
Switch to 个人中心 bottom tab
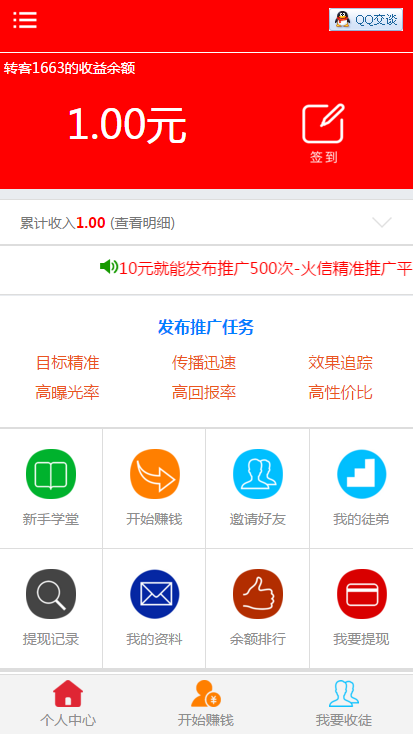click(68, 703)
